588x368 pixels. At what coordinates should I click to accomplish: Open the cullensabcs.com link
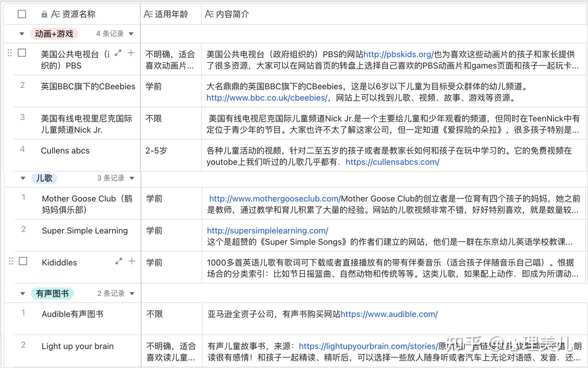pyautogui.click(x=392, y=162)
